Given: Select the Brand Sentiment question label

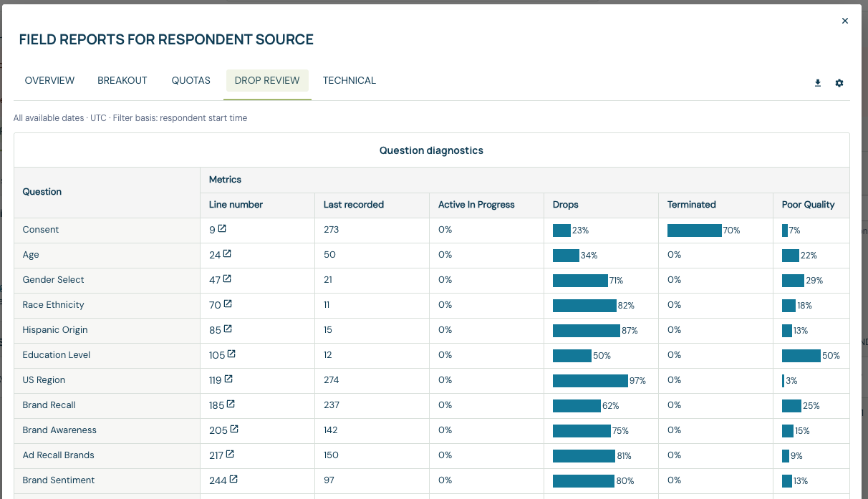Looking at the screenshot, I should [x=59, y=480].
